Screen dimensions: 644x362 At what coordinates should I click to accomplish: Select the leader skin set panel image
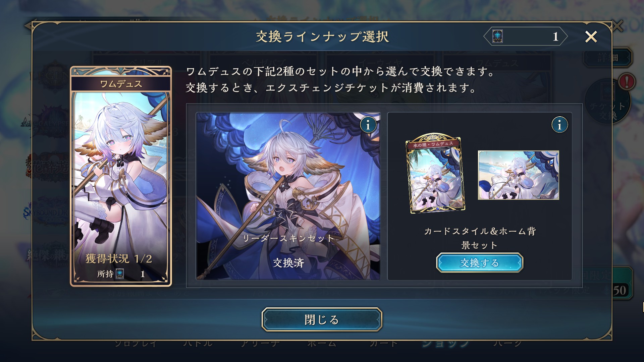point(288,196)
